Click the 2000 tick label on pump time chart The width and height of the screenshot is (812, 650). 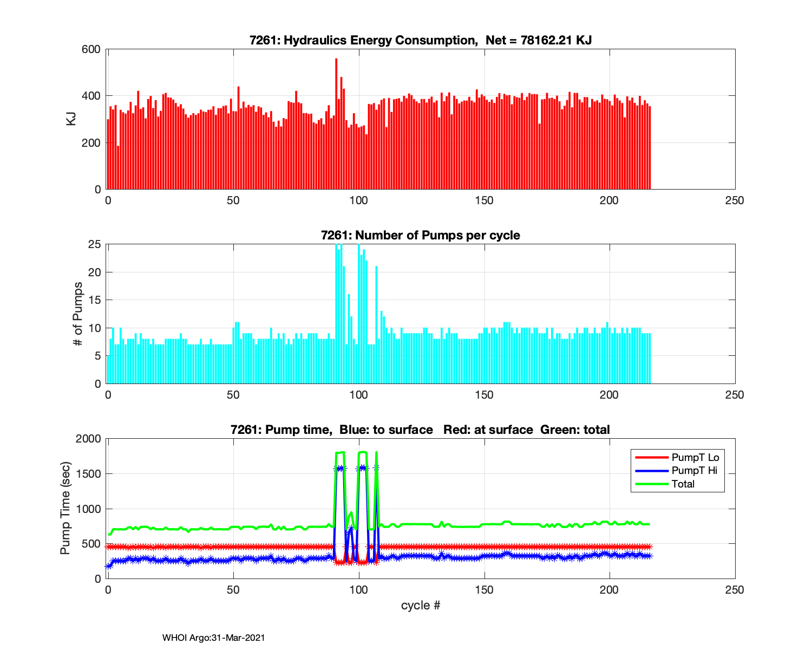(x=88, y=439)
